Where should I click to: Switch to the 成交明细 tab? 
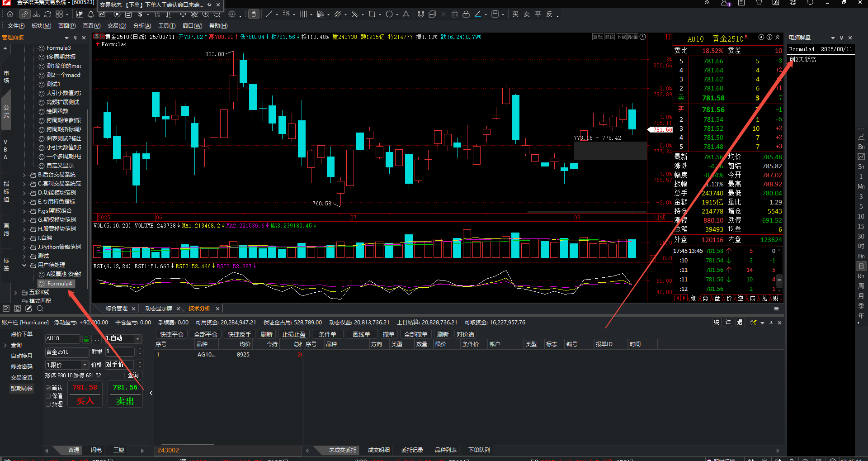click(379, 450)
